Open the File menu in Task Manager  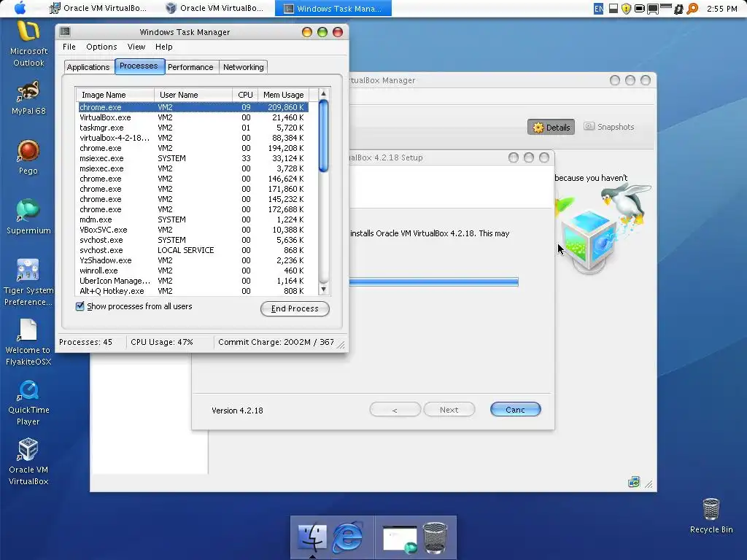coord(69,47)
